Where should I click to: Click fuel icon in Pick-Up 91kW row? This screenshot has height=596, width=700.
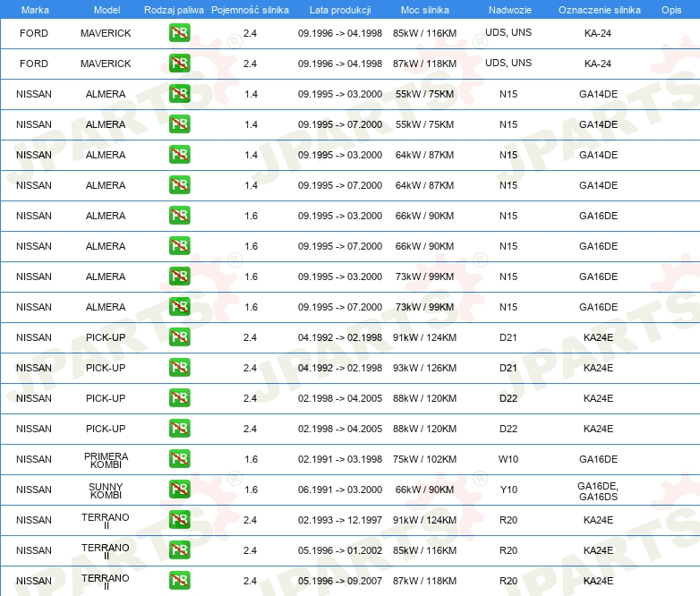click(x=179, y=337)
